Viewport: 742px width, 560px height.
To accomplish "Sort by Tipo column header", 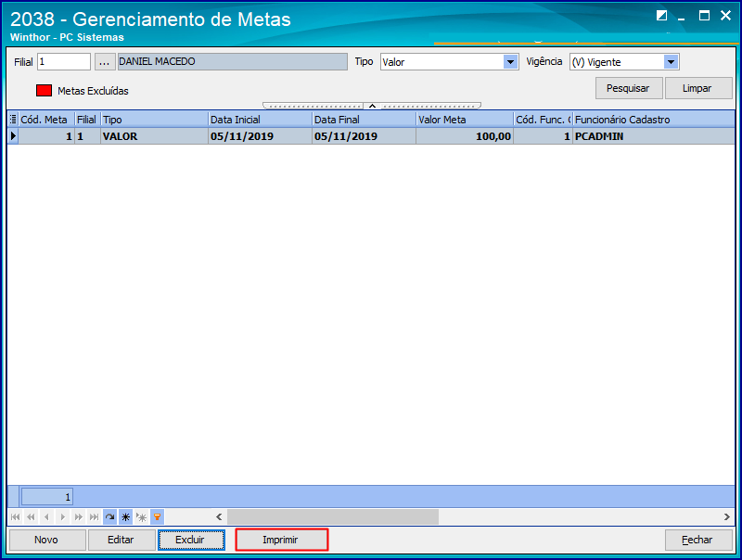I will click(x=154, y=120).
